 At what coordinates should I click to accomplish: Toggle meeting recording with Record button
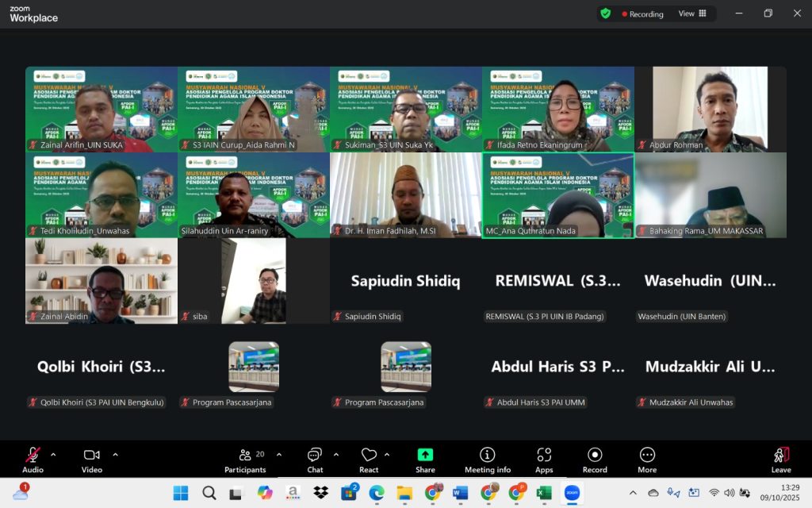[x=595, y=460]
